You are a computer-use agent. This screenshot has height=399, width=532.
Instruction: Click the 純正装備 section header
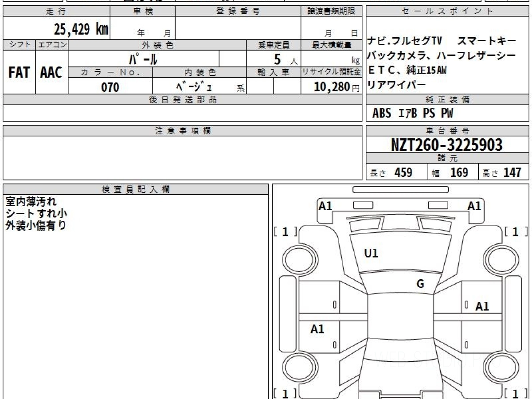pos(448,100)
